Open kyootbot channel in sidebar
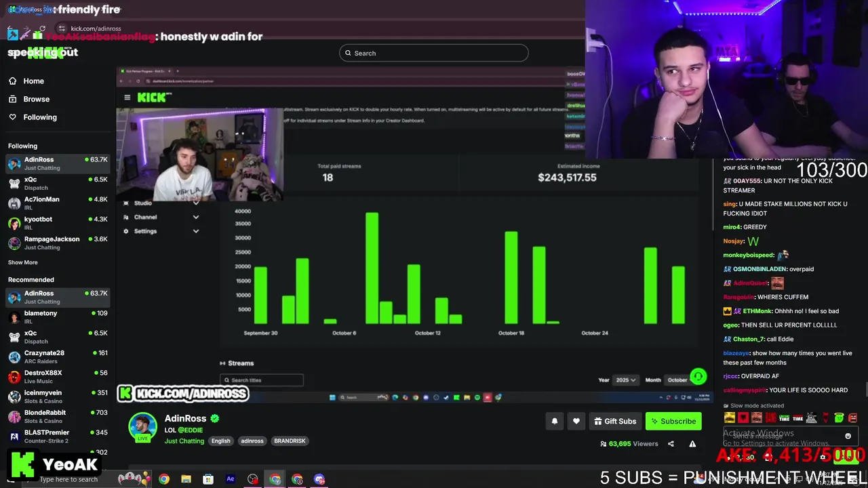 point(58,222)
